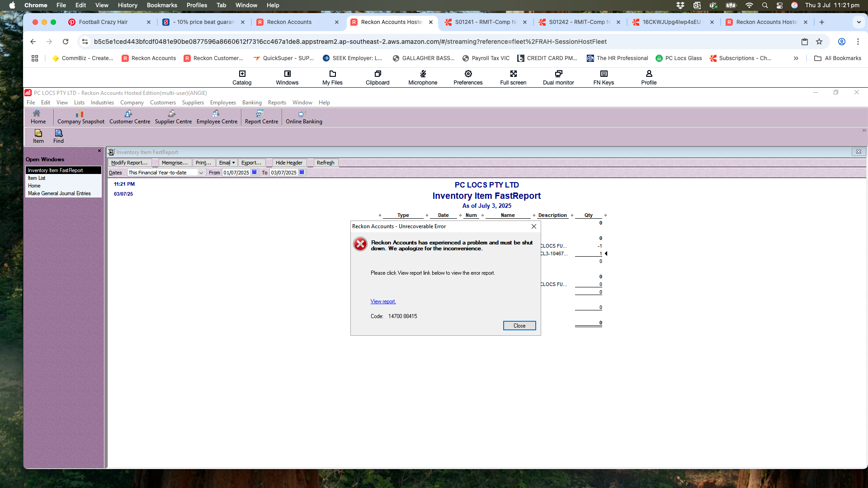Open the Reports menu in Reckon
This screenshot has height=488, width=868.
(x=277, y=103)
